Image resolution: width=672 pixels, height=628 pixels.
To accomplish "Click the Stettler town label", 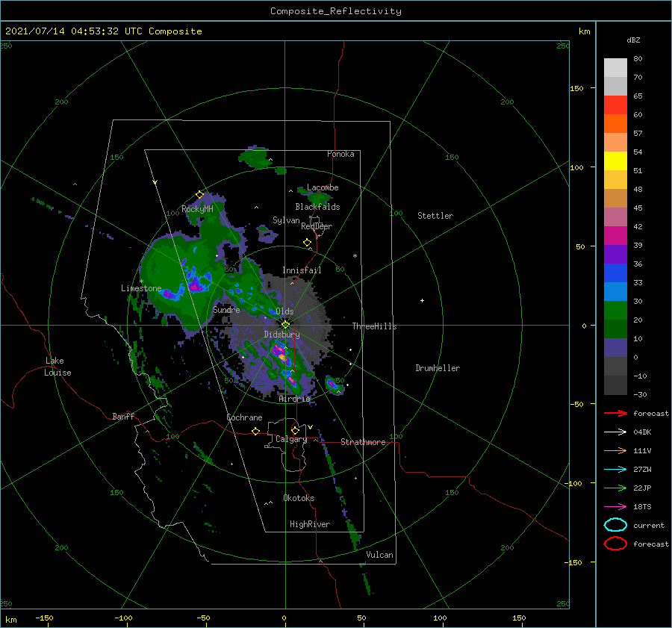I will click(435, 216).
